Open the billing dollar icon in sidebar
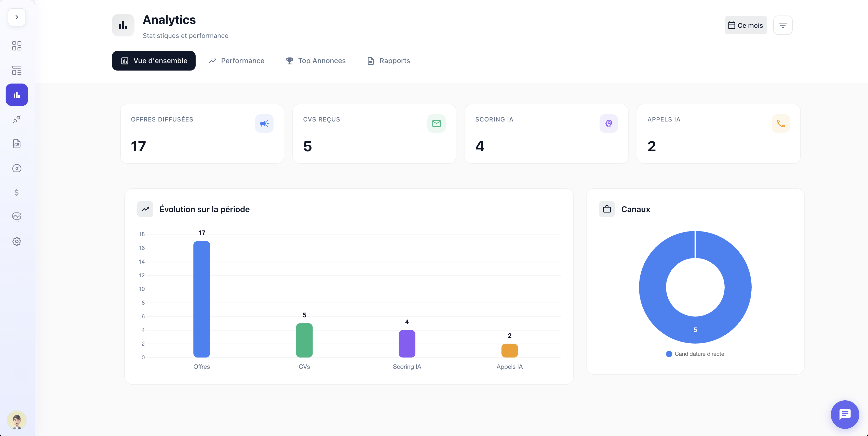The height and width of the screenshot is (436, 868). [17, 192]
